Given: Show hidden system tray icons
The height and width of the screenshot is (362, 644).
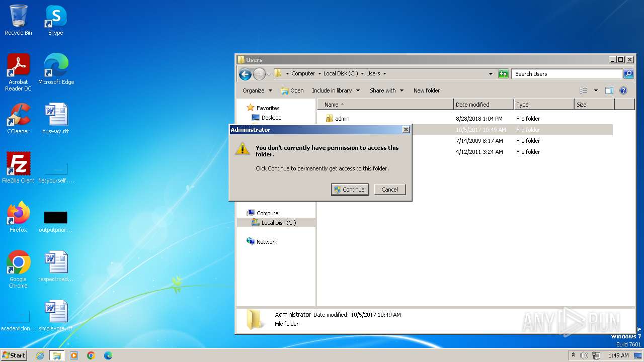Looking at the screenshot, I should (573, 355).
